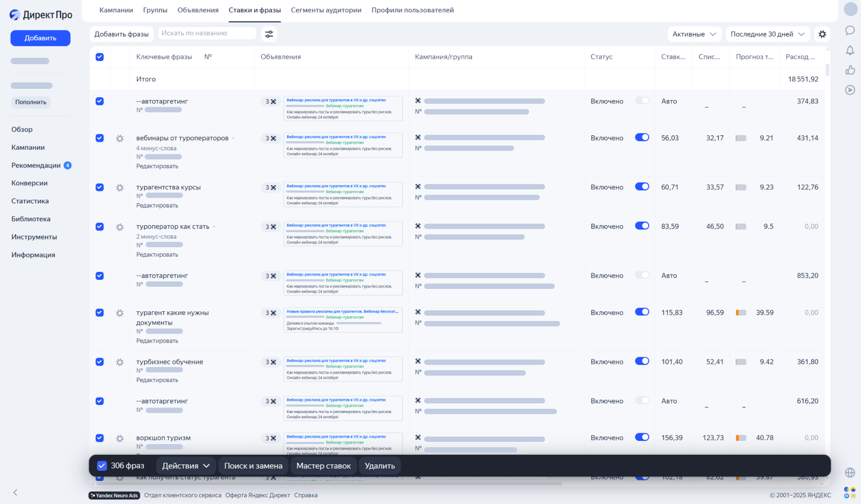Click Удалить in the action bar

[380, 465]
